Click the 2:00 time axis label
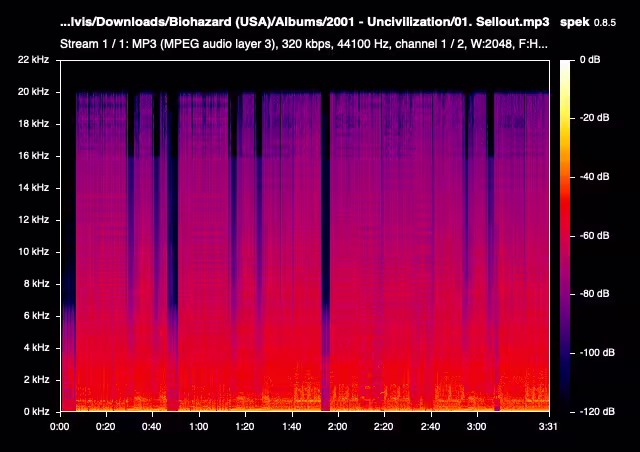Viewport: 640px width, 452px height. [338, 427]
